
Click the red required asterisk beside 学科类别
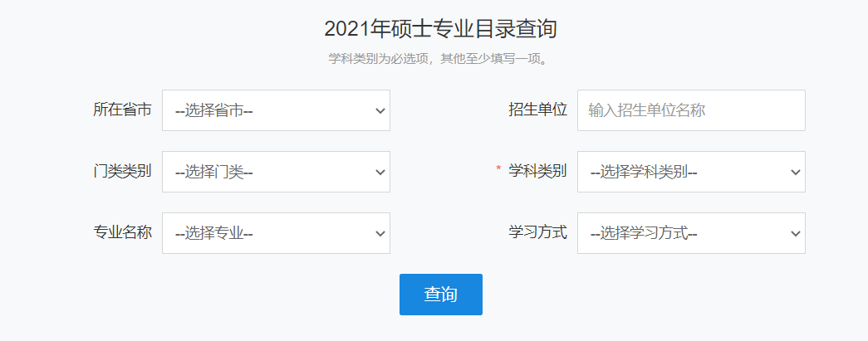tap(498, 170)
